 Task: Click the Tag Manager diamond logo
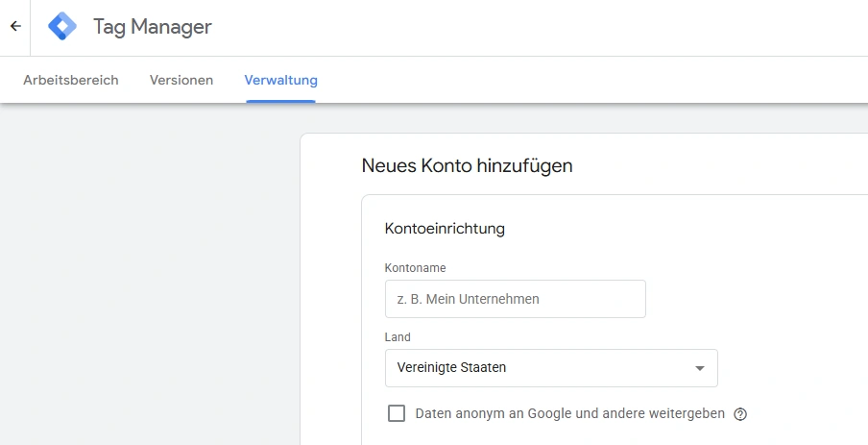(62, 26)
